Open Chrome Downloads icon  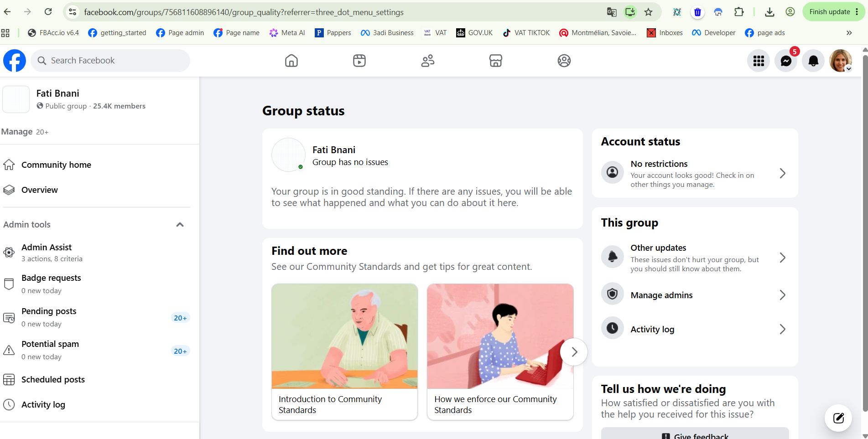pyautogui.click(x=769, y=12)
